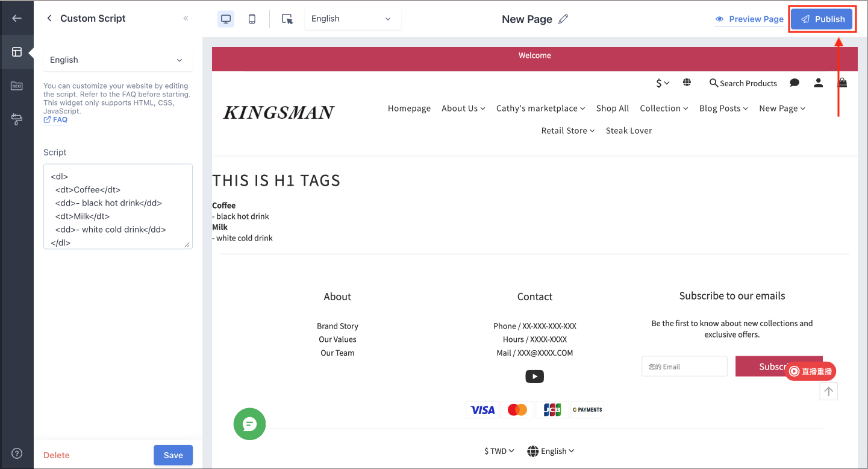Click the Email subscription input field
868x469 pixels.
pos(684,367)
